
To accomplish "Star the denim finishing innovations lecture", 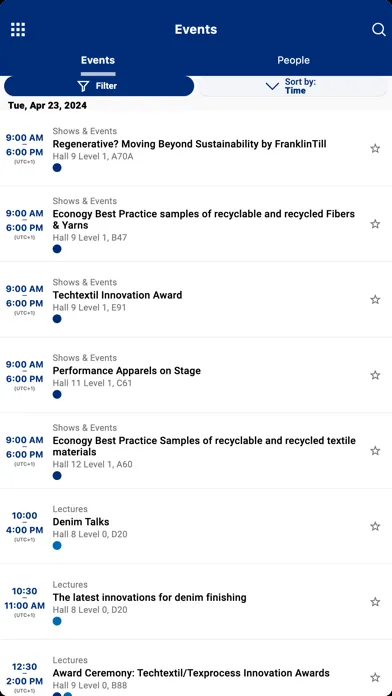I will pyautogui.click(x=375, y=602).
